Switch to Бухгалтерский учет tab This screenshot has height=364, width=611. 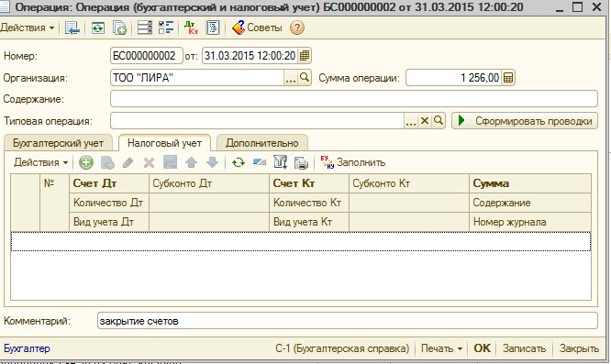click(58, 143)
